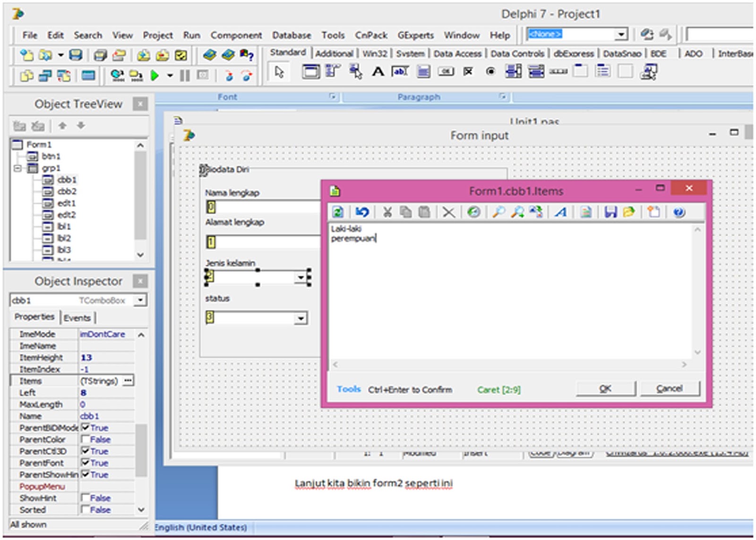Open the dropdown arrow beside Open toolbar icon
Image resolution: width=756 pixels, height=540 pixels.
point(60,55)
